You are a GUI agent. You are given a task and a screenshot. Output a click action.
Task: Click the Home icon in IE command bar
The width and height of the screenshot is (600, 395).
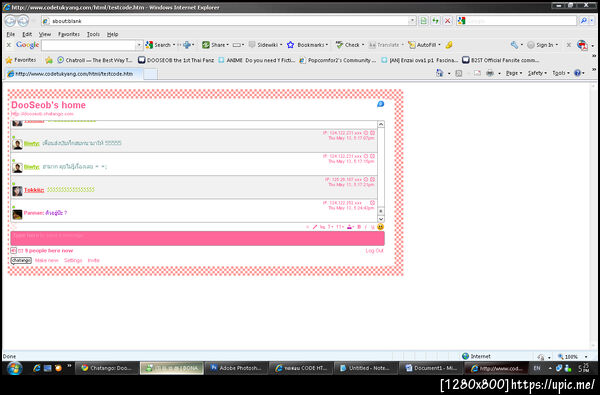point(440,73)
